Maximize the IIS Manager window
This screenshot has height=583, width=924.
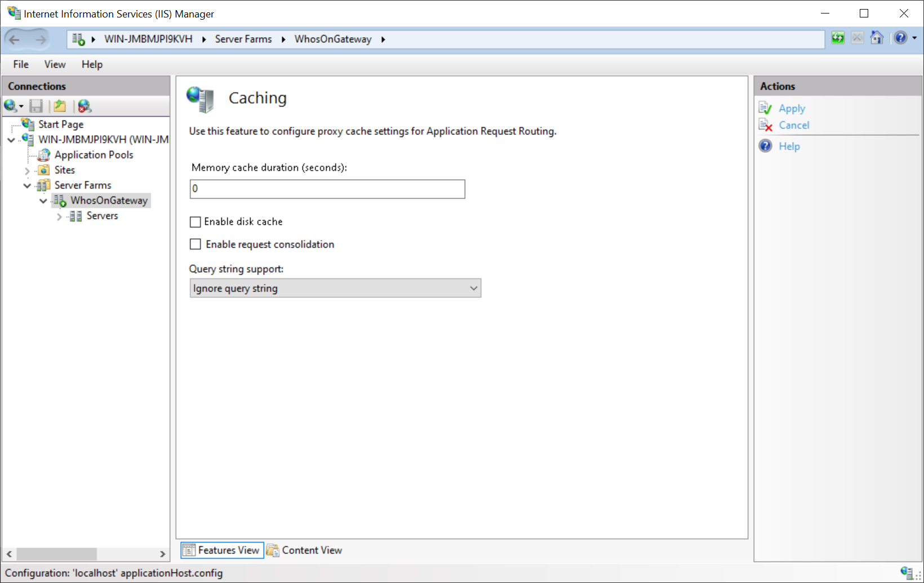(864, 14)
